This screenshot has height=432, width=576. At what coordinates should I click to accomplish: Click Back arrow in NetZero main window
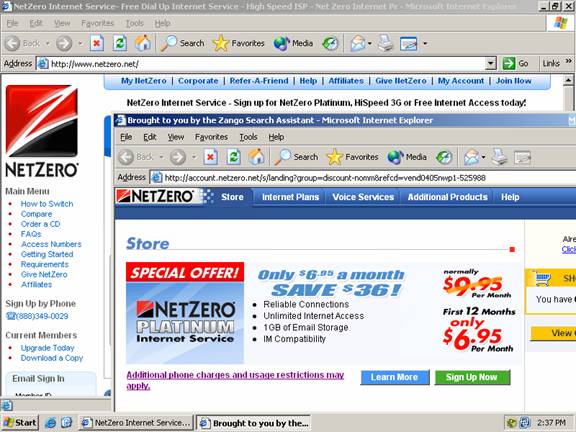(x=12, y=43)
